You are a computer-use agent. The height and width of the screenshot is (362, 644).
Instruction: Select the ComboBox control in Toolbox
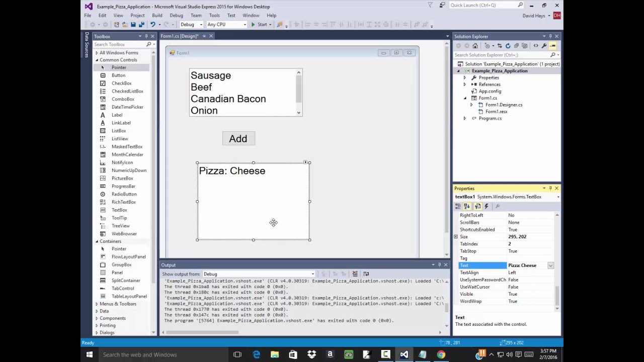click(x=123, y=99)
